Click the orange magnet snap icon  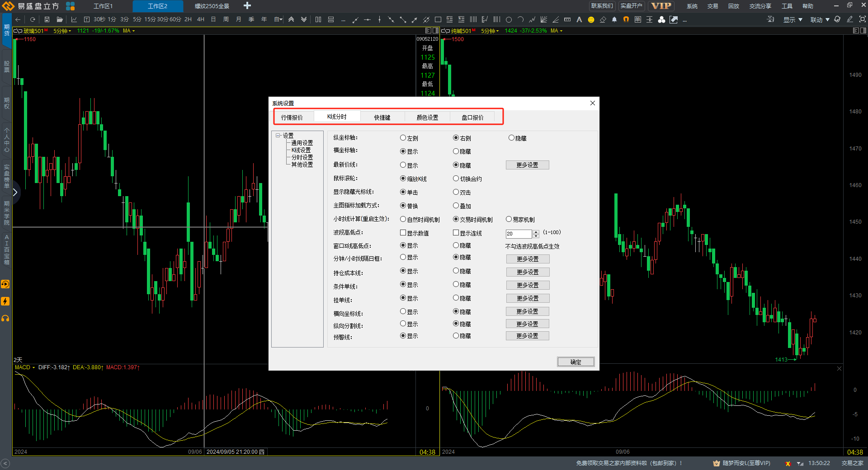[626, 19]
